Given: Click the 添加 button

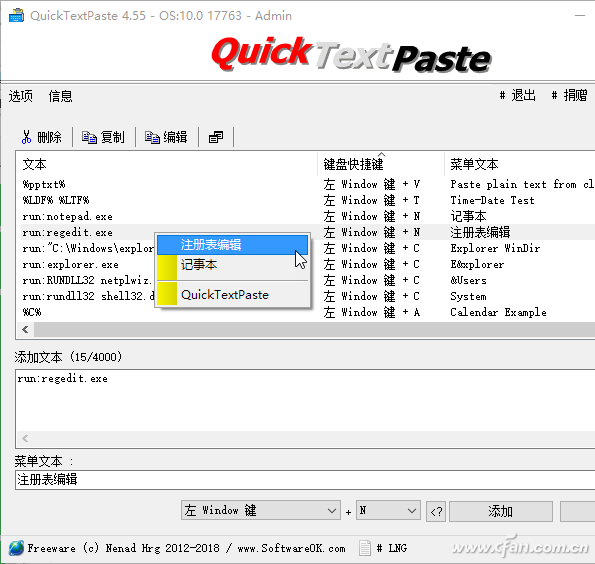Looking at the screenshot, I should pos(501,512).
